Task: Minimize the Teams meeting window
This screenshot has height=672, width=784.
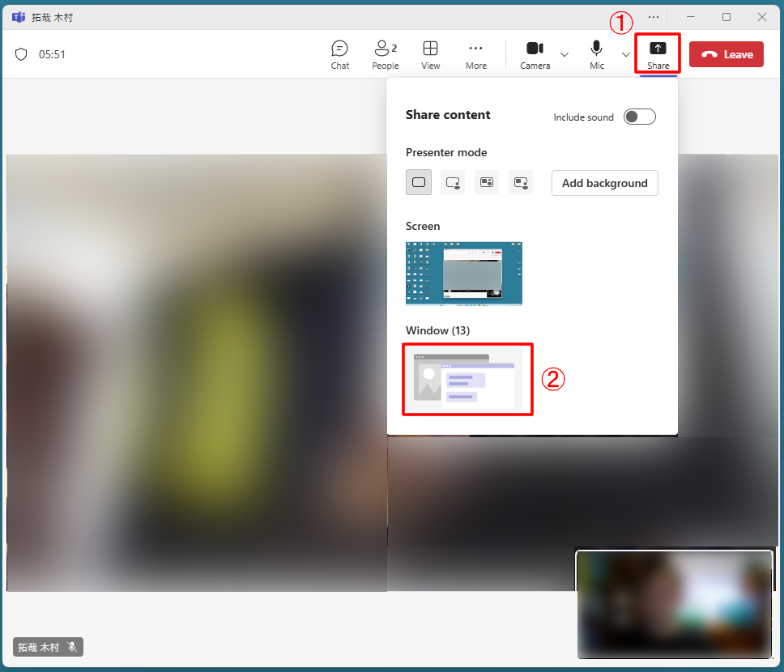Action: [691, 17]
